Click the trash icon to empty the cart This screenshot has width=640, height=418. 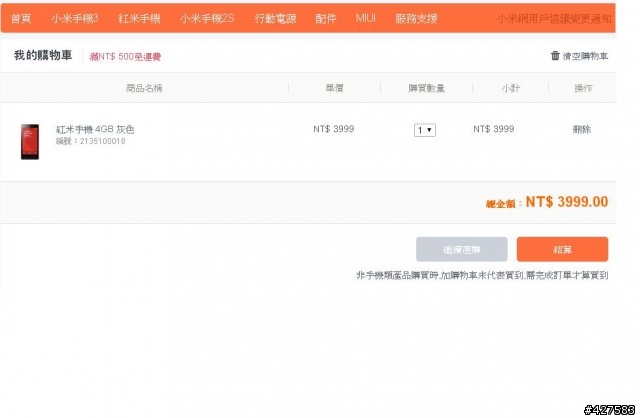point(555,56)
